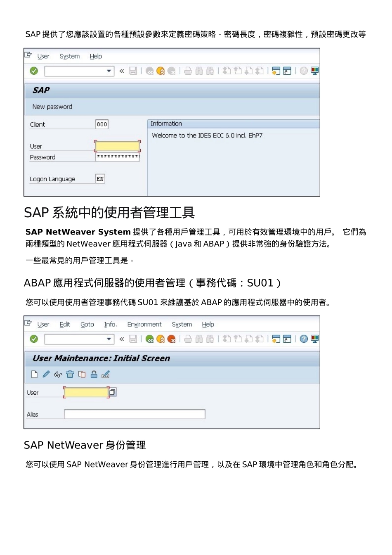The image size is (392, 555).
Task: Click the Customize Local Layout icon on the logon screen
Action: [x=314, y=71]
